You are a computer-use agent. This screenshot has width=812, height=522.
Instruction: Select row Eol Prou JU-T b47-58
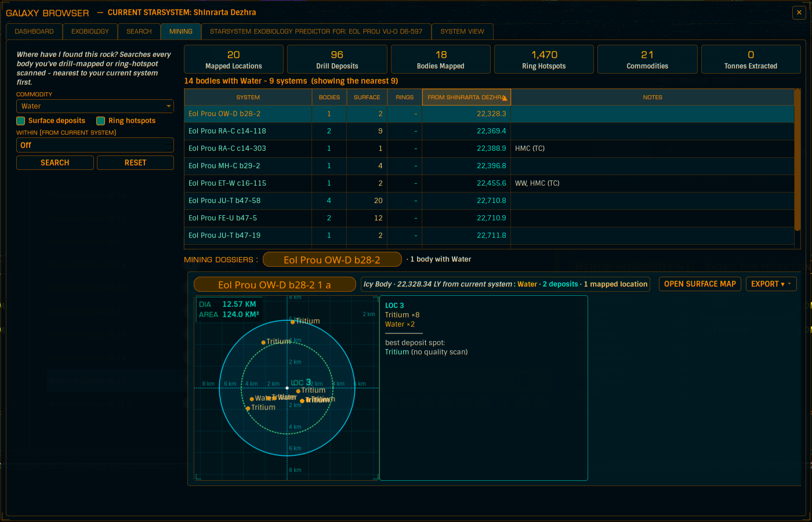pos(489,201)
